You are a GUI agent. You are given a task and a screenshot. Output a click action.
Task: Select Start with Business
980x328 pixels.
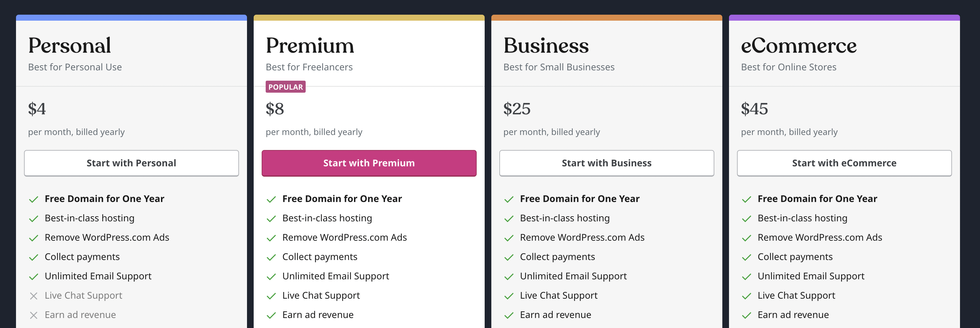click(x=606, y=163)
